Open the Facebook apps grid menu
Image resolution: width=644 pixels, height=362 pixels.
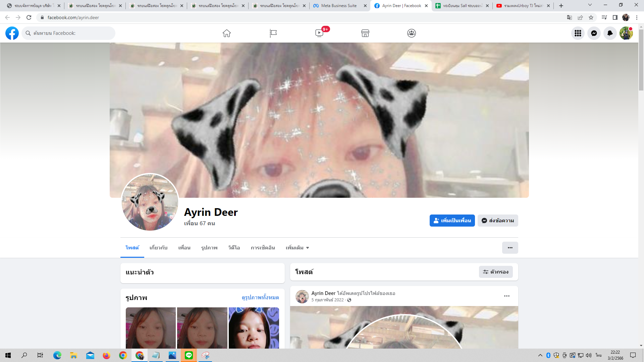click(578, 33)
